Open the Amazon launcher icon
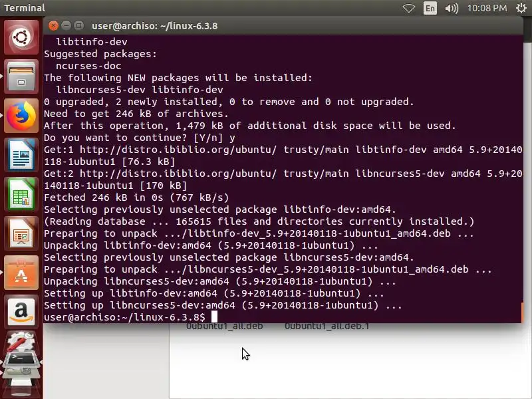 (21, 312)
